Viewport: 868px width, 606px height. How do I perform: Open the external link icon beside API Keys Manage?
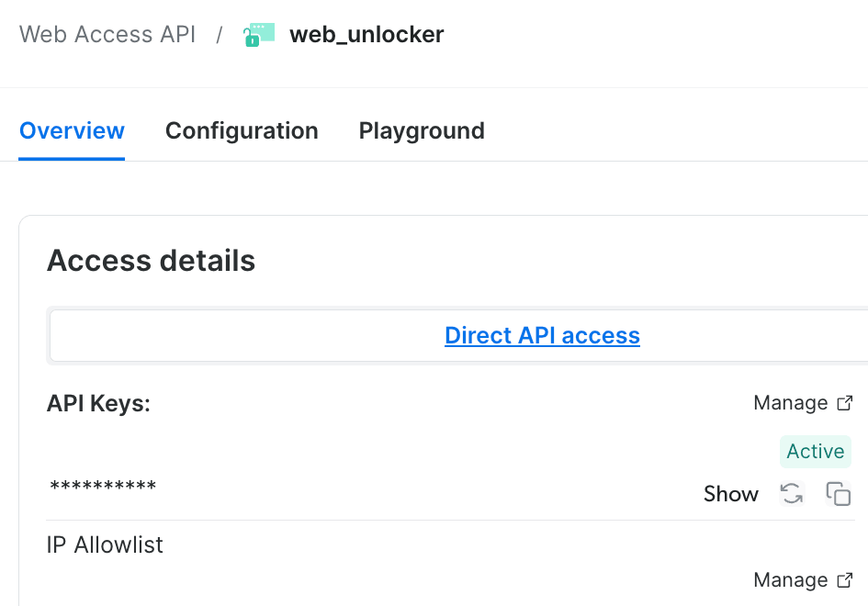(845, 403)
